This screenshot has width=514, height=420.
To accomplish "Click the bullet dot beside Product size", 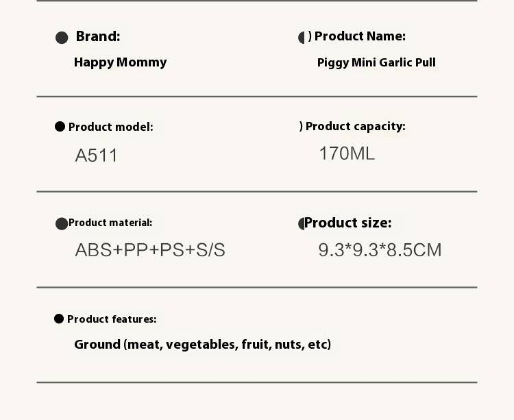I will [x=301, y=224].
